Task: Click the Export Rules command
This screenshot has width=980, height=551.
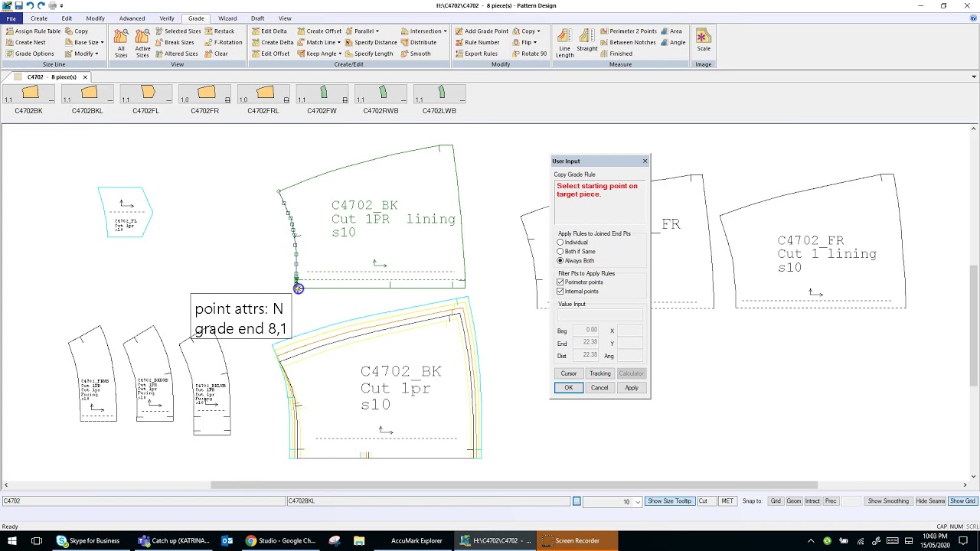Action: click(x=476, y=54)
